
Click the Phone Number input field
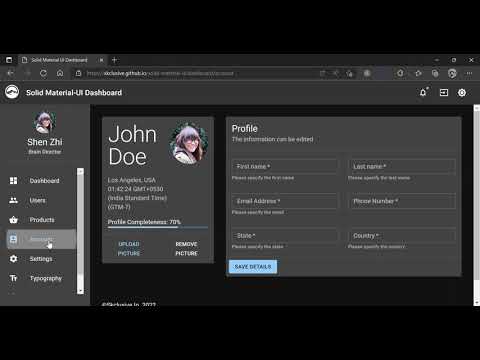(x=402, y=201)
